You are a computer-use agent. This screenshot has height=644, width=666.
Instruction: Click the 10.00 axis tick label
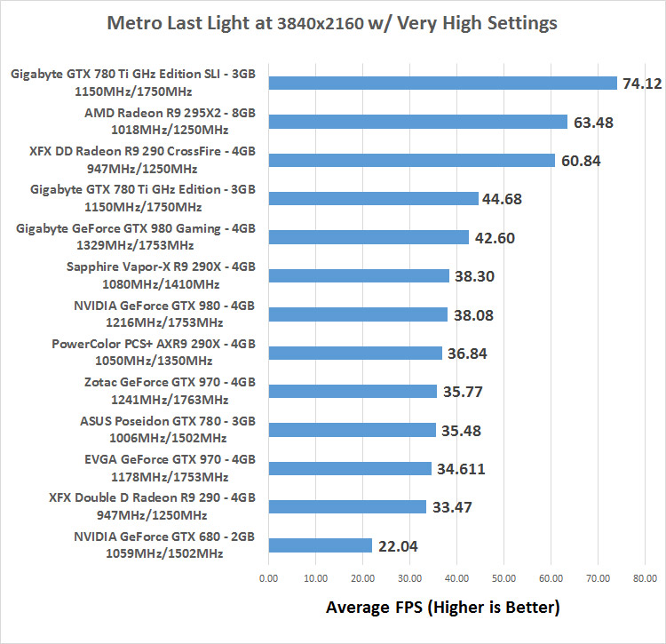(x=315, y=578)
